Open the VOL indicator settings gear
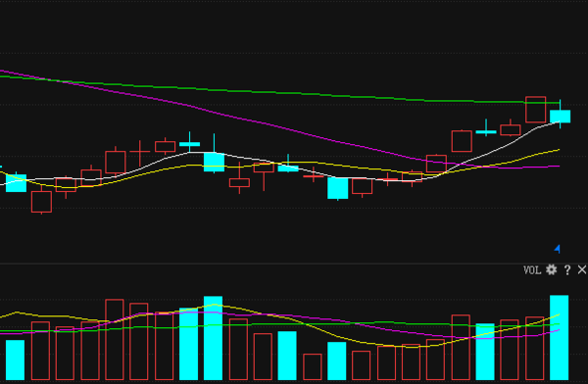 [x=551, y=269]
